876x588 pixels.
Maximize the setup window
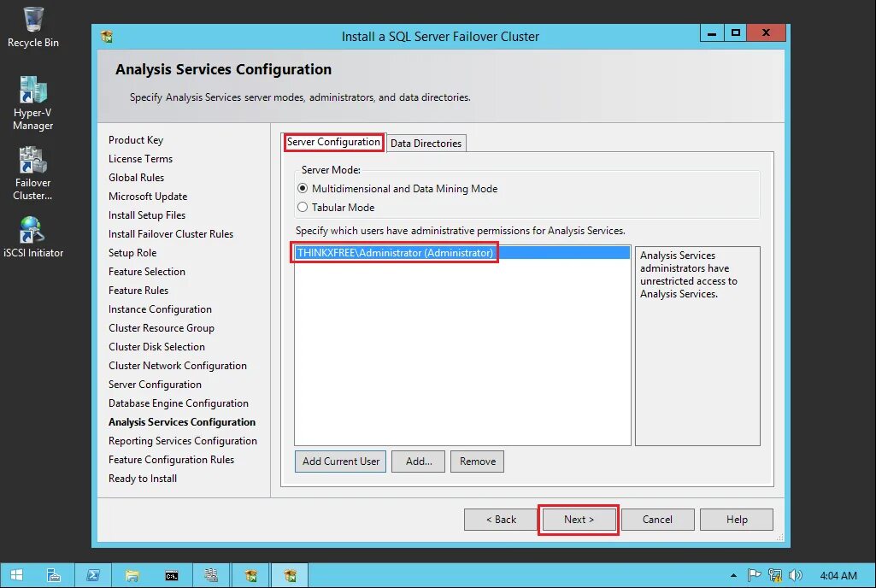[736, 33]
